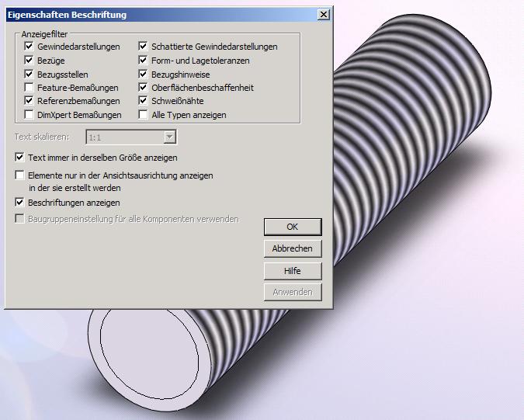Click the Abbrechen button

point(293,248)
